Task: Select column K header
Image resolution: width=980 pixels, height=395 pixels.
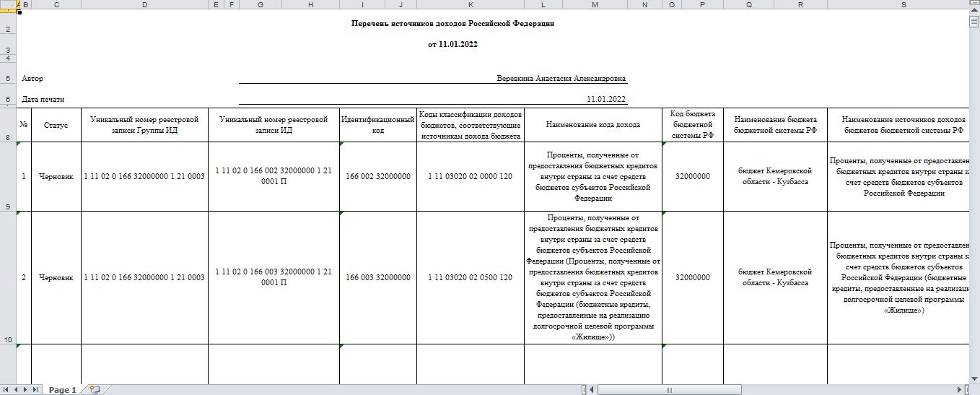Action: [471, 4]
